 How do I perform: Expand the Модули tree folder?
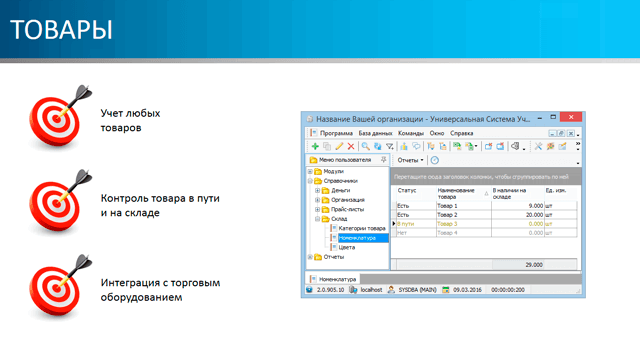(x=310, y=171)
